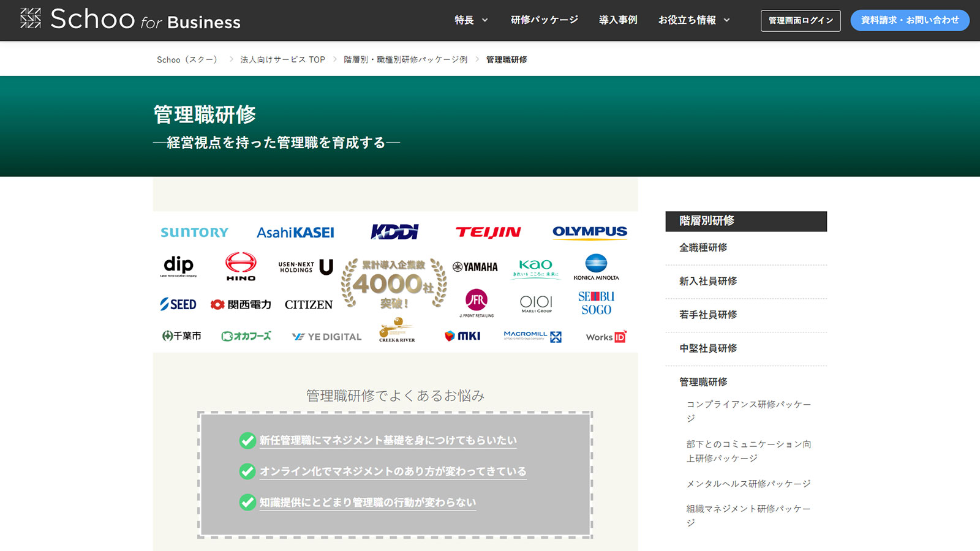Image resolution: width=980 pixels, height=551 pixels.
Task: Click the 管理職研修でよくあるお悩み heading
Action: point(395,395)
